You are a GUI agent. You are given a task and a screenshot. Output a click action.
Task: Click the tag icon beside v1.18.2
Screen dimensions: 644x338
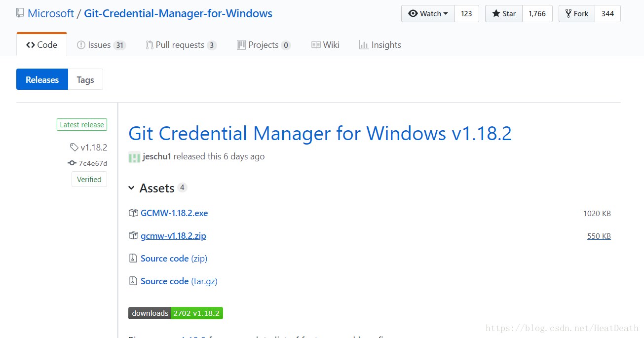point(74,147)
